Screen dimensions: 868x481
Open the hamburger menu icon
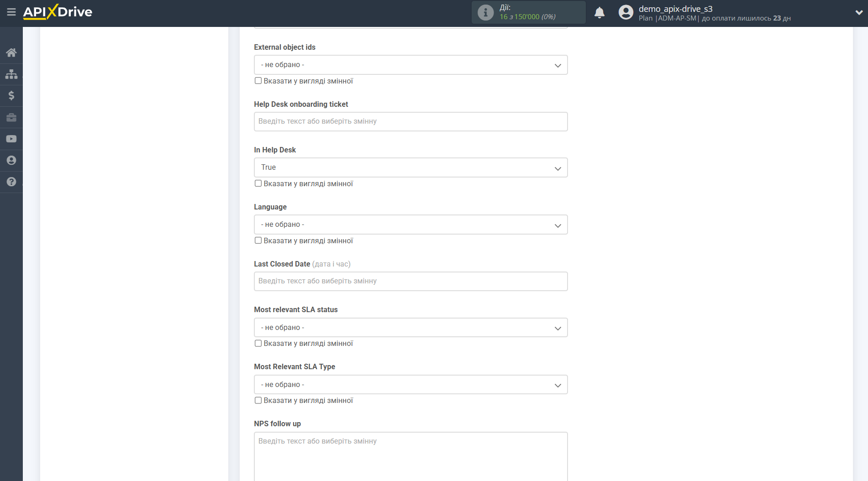tap(11, 12)
